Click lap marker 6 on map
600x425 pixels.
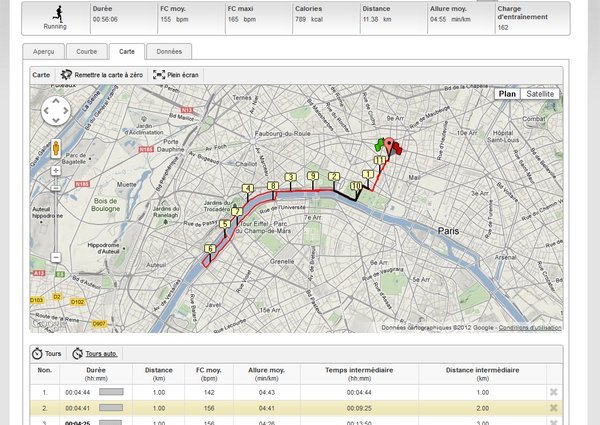click(210, 248)
